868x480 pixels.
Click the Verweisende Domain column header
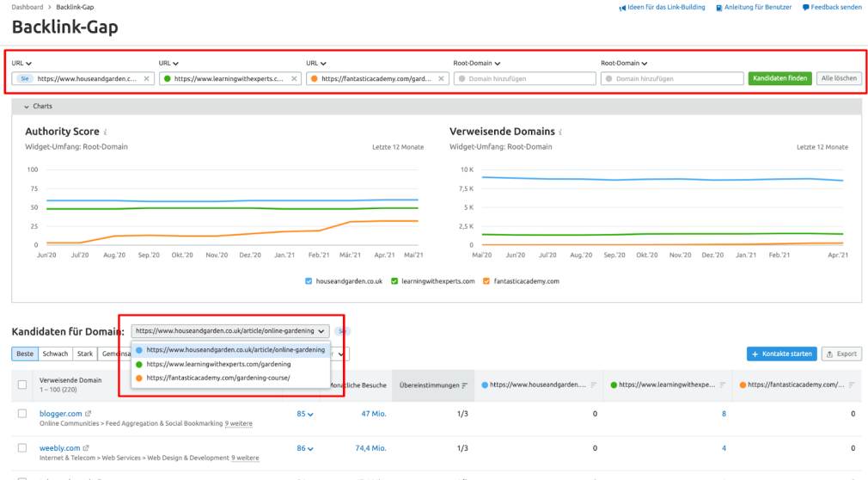[70, 380]
